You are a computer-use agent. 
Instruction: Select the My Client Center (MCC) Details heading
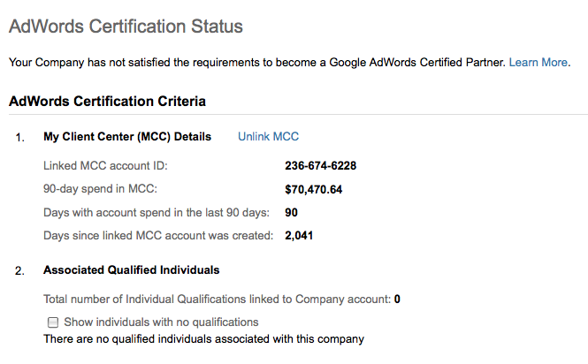click(127, 137)
